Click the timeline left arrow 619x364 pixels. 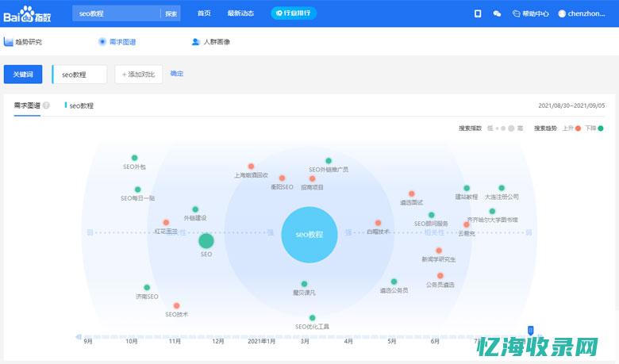click(x=78, y=337)
